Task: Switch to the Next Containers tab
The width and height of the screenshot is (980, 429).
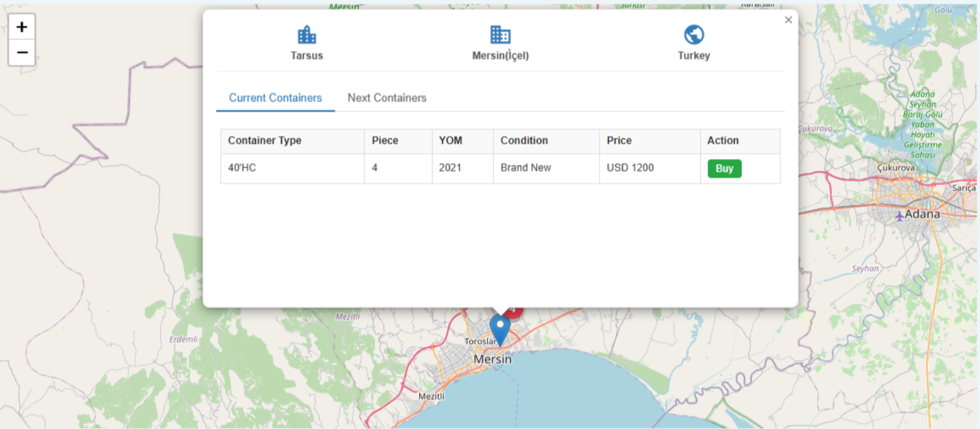Action: [x=386, y=98]
